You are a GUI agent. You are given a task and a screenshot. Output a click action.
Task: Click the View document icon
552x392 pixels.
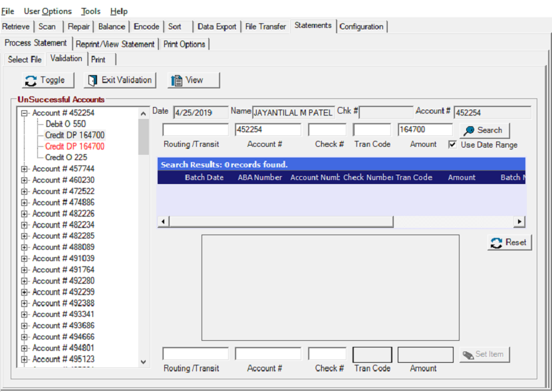pyautogui.click(x=176, y=80)
